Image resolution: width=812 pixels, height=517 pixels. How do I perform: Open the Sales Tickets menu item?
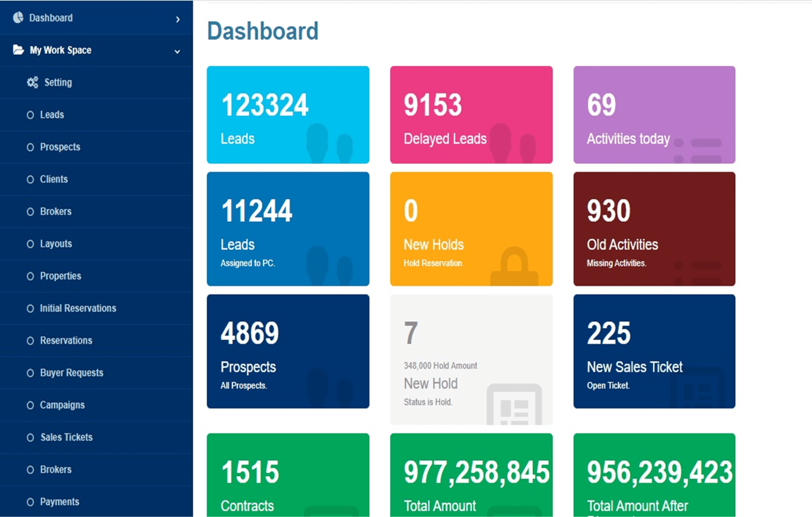[66, 437]
